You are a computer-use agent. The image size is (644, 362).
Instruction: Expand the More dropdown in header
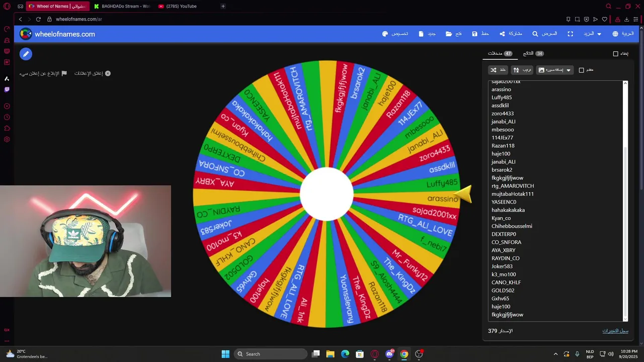pyautogui.click(x=592, y=34)
